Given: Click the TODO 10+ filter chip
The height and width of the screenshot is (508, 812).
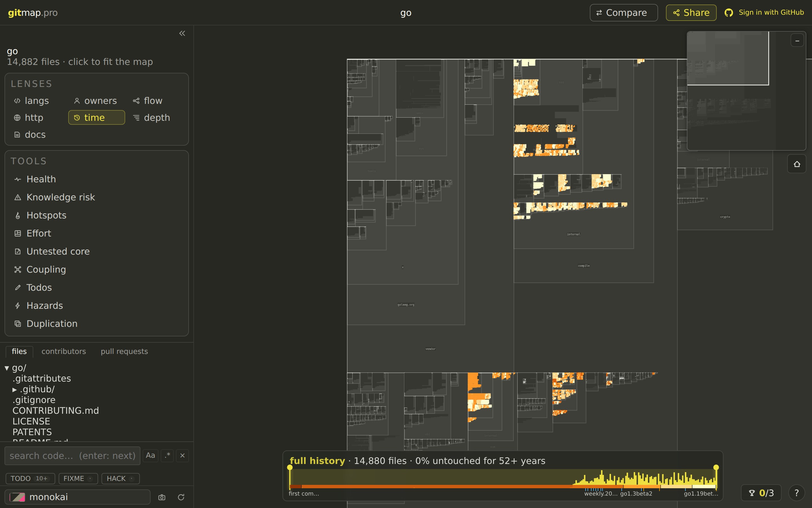Looking at the screenshot, I should coord(30,478).
